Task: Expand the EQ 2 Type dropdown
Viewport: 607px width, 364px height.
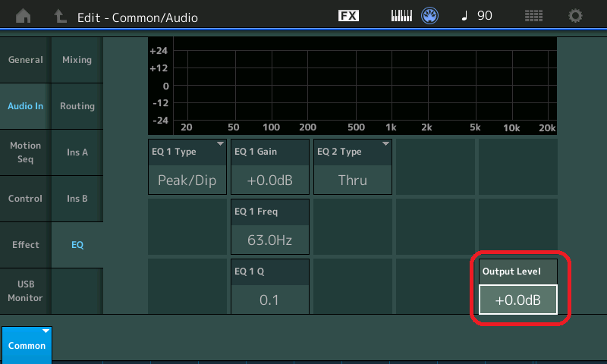Action: pyautogui.click(x=352, y=167)
